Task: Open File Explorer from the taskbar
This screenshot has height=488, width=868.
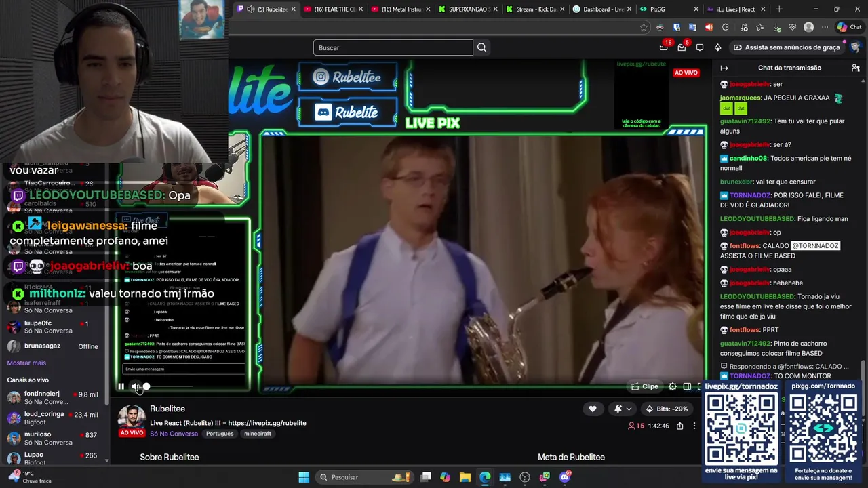Action: (465, 477)
